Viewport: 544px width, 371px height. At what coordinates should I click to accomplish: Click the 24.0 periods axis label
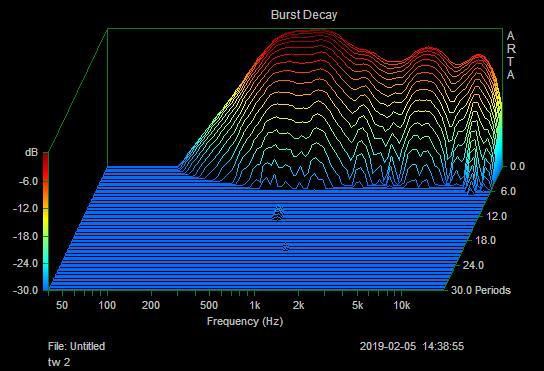(473, 265)
